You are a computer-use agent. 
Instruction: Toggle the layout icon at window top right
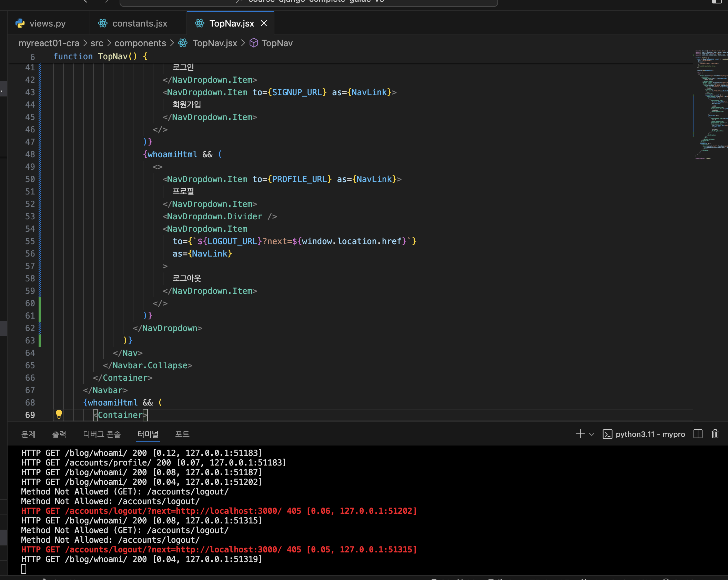click(x=717, y=1)
